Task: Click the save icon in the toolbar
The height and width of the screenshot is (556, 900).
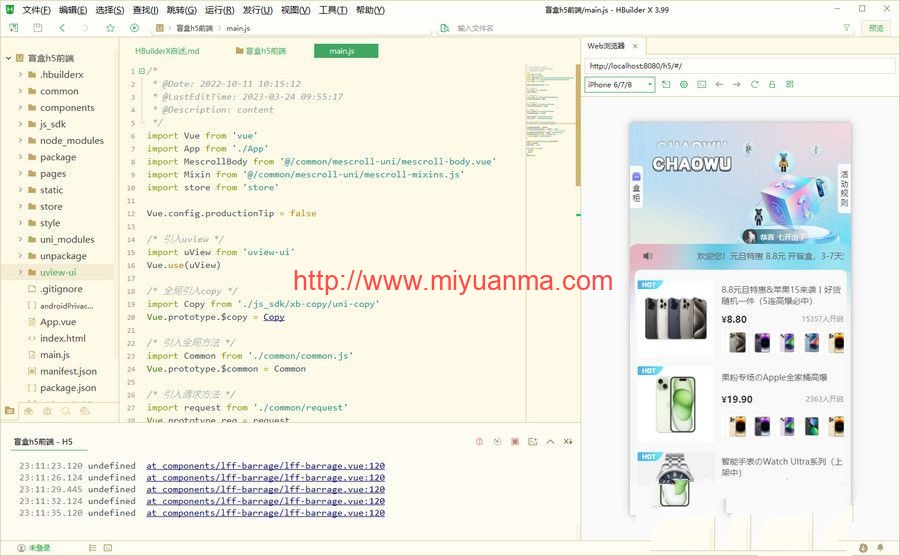Action: 38,28
